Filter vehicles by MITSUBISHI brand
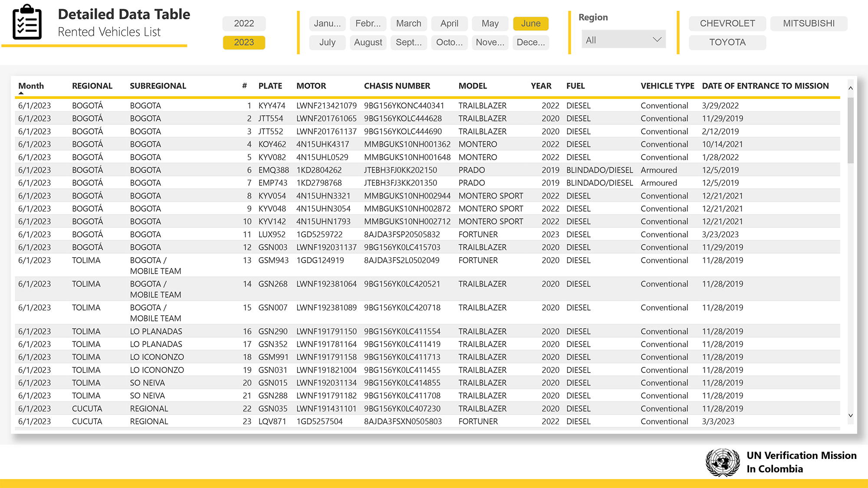This screenshot has height=488, width=868. [x=809, y=23]
